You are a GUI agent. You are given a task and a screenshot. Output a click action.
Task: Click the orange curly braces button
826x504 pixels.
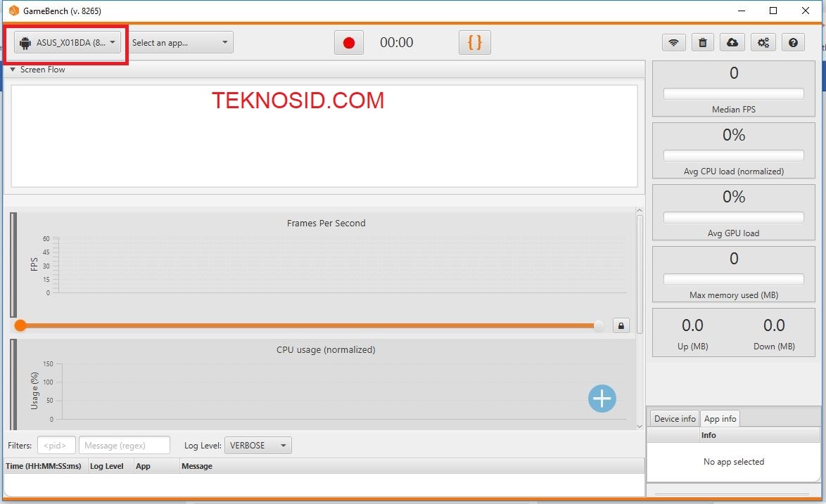(475, 43)
